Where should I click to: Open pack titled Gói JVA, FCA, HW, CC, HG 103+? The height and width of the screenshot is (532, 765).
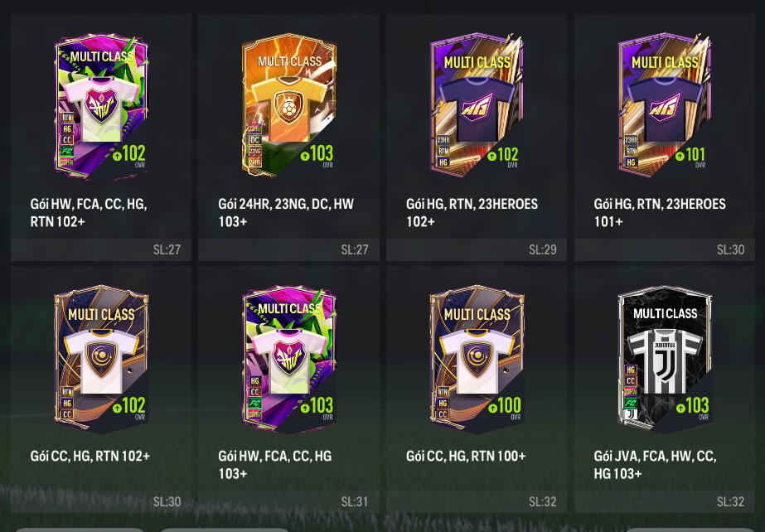click(665, 389)
